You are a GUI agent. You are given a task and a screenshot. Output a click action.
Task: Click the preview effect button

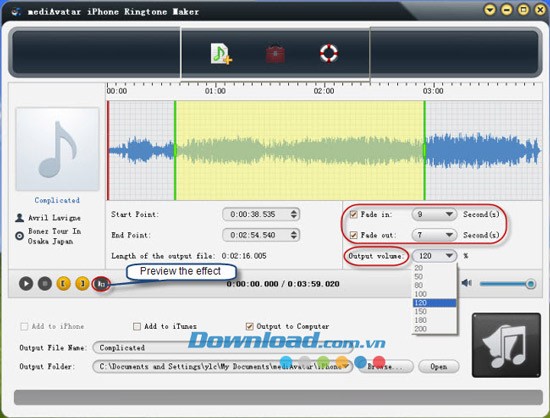(101, 284)
